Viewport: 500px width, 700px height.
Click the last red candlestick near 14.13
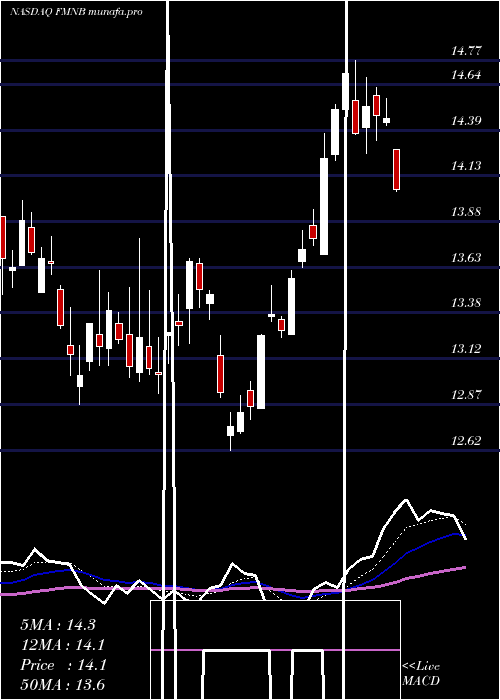pos(396,170)
